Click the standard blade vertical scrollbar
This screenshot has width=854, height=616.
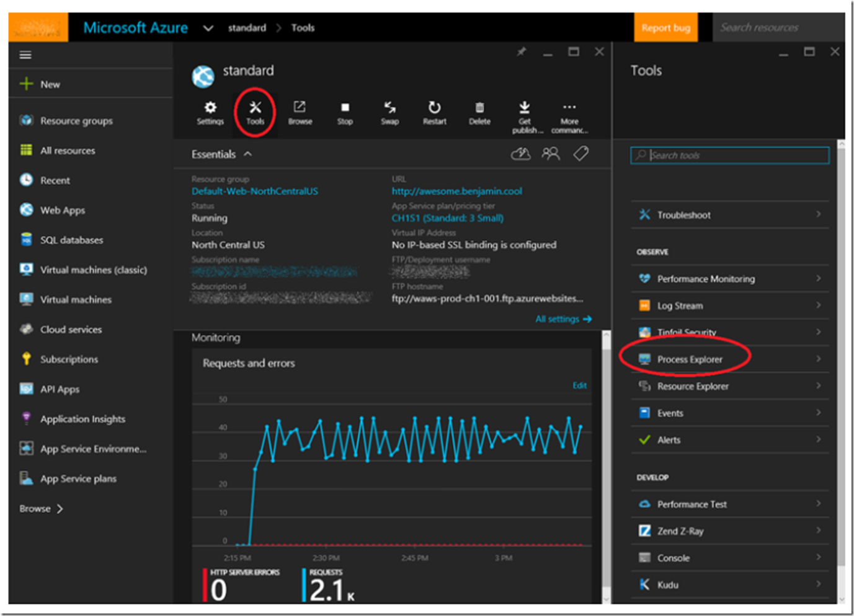pos(607,467)
